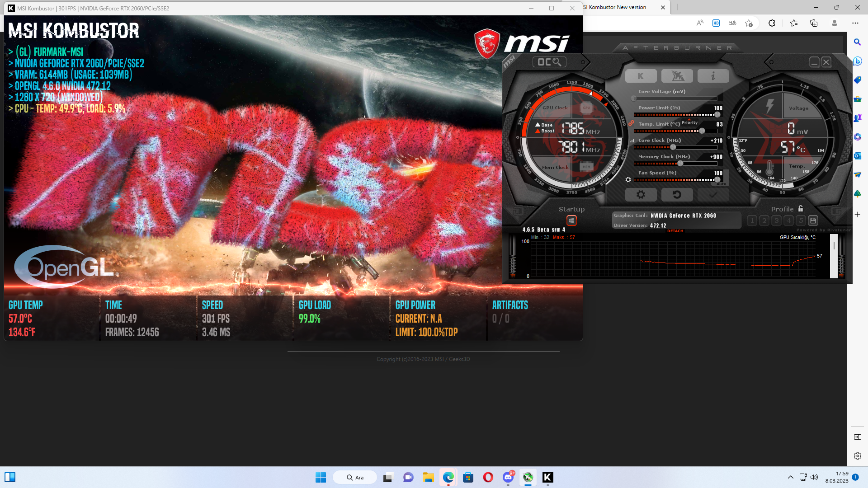
Task: Toggle Auto fan speed mode
Action: (721, 184)
